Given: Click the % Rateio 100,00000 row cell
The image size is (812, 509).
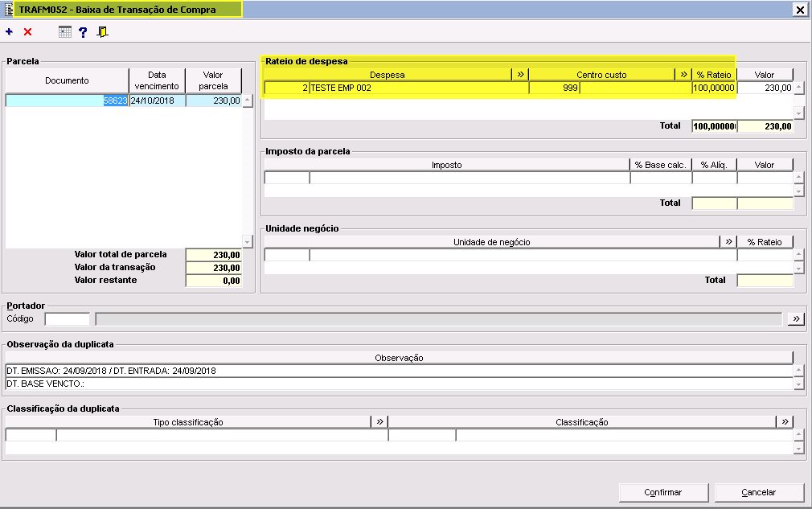Looking at the screenshot, I should pyautogui.click(x=714, y=88).
